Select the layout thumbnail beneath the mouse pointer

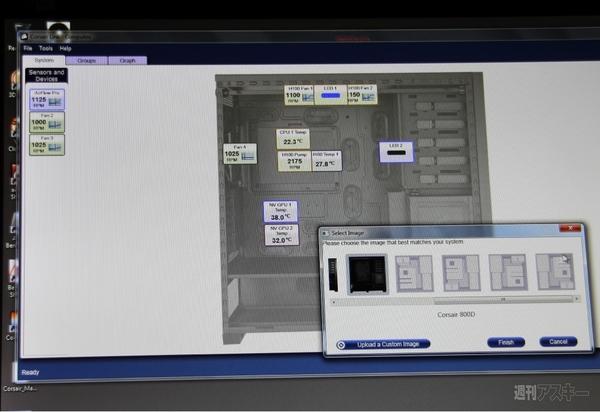[x=555, y=272]
